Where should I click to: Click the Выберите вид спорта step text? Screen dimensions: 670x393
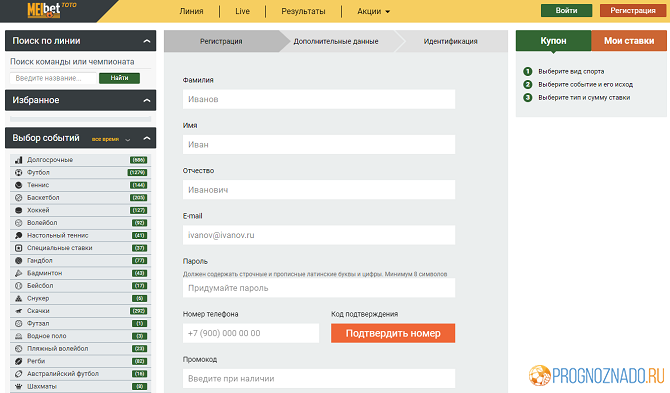coord(571,71)
